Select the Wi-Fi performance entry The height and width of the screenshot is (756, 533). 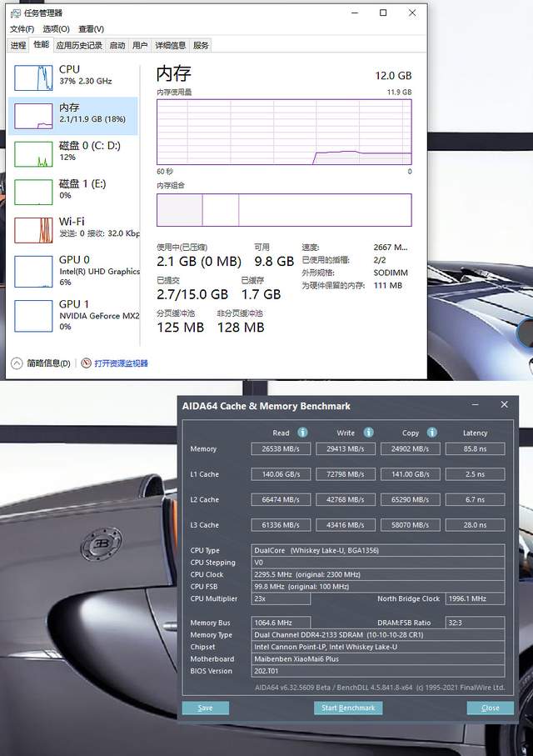coord(73,229)
